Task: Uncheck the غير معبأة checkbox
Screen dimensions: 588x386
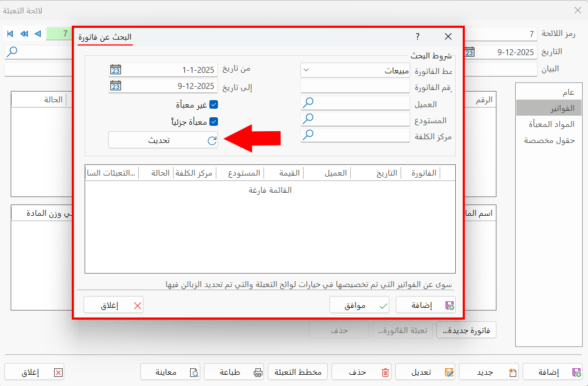Action: [x=214, y=104]
